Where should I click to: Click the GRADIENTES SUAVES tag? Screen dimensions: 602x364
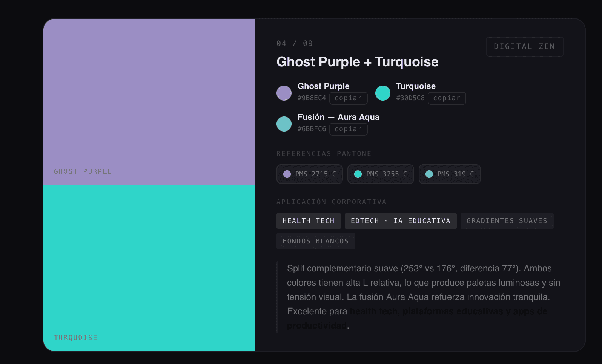pos(507,221)
